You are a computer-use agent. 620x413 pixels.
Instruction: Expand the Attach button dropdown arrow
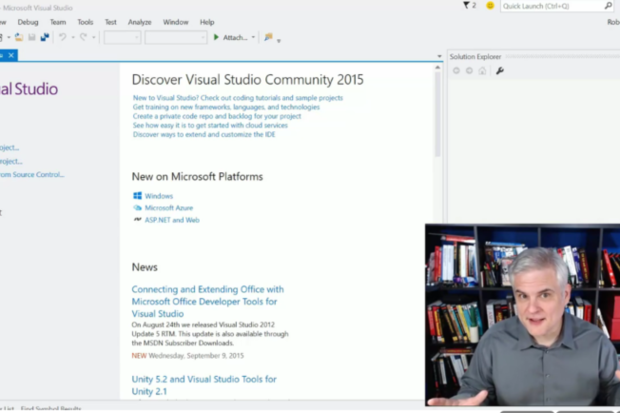[x=253, y=38]
